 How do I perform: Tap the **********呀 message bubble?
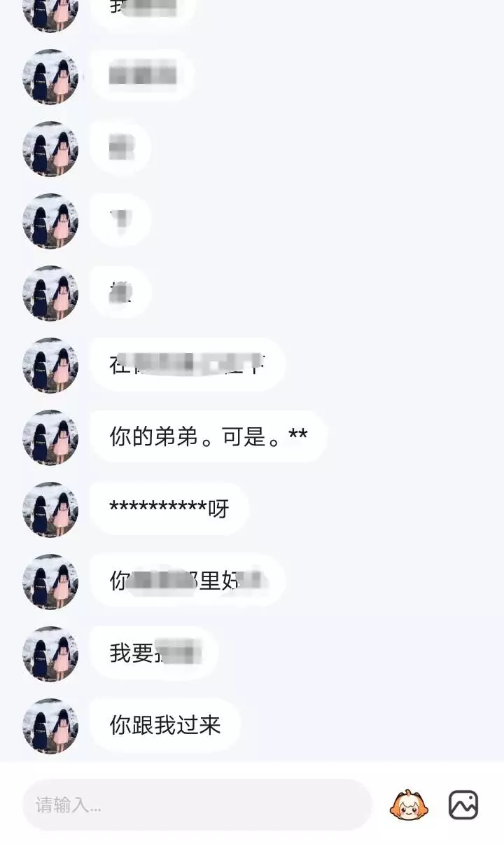169,509
